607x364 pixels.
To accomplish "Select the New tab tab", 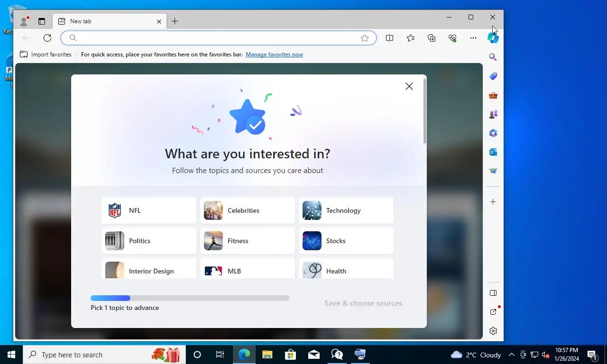I will [x=109, y=21].
